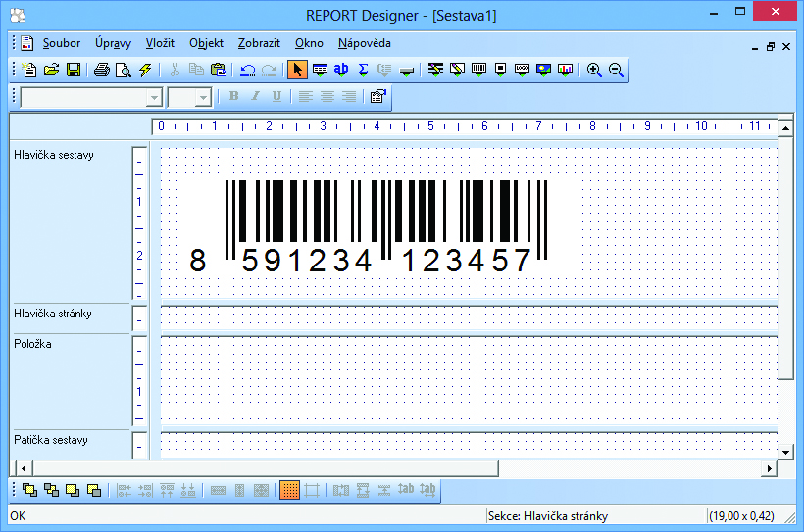Viewport: 804px width, 532px height.
Task: Center align the text
Action: (x=327, y=96)
